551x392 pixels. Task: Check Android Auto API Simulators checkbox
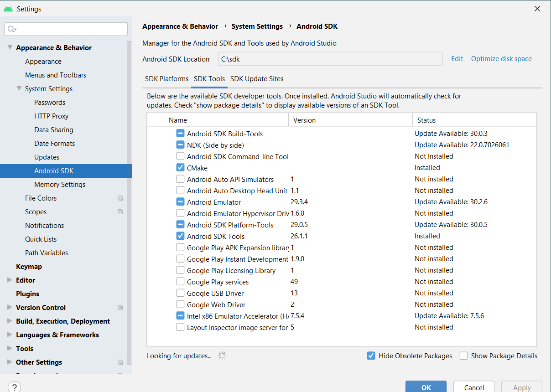180,179
